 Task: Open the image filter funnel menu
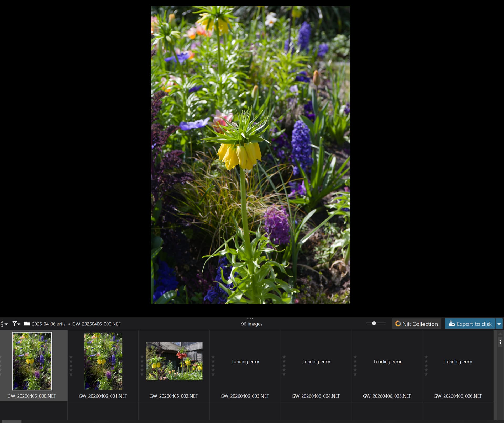16,324
